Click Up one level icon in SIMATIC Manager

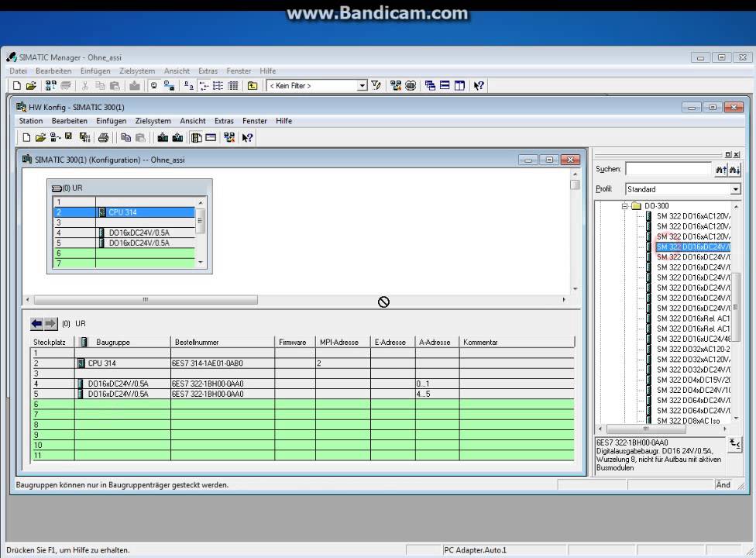(x=253, y=86)
